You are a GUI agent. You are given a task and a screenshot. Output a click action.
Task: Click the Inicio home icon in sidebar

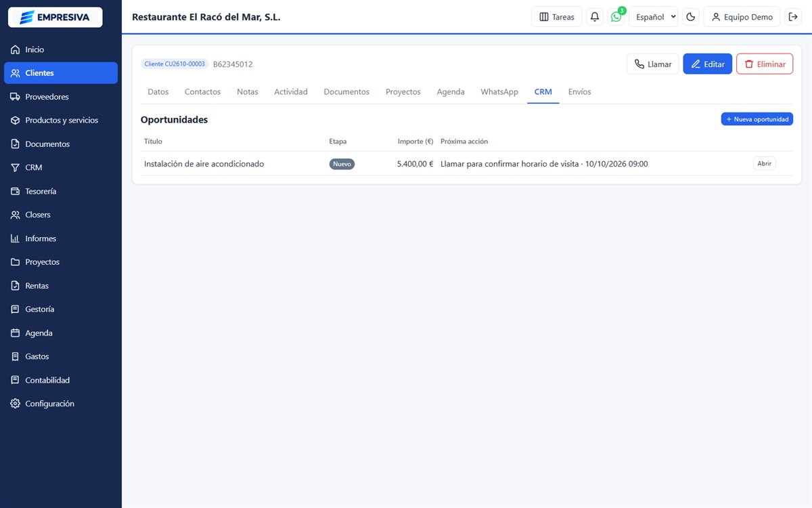16,49
